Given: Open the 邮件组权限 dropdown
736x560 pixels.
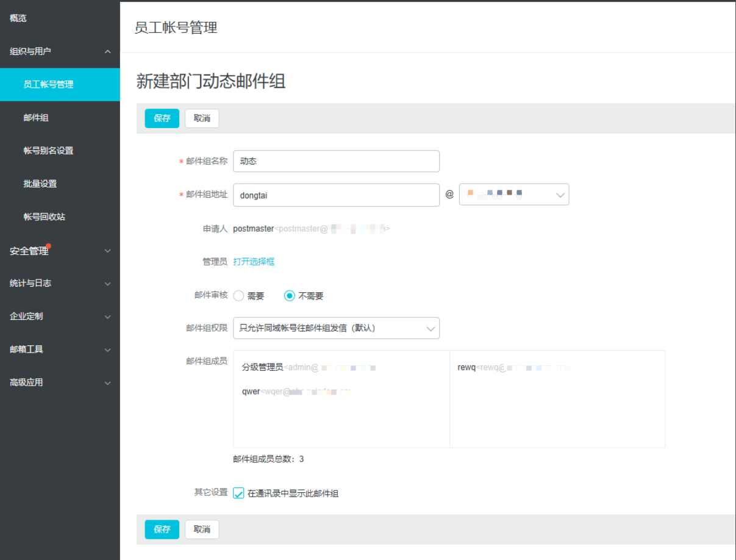Looking at the screenshot, I should pyautogui.click(x=336, y=328).
